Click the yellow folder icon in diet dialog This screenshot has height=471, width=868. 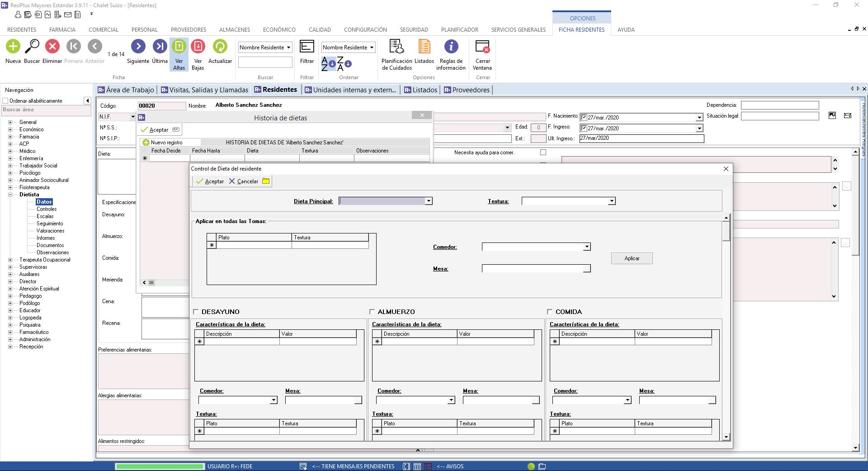(266, 181)
